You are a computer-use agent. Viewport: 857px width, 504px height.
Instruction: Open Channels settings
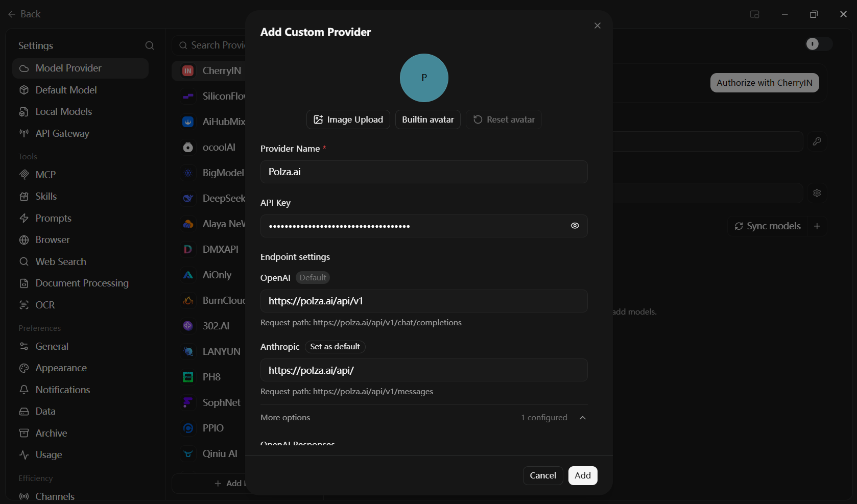pyautogui.click(x=80, y=496)
